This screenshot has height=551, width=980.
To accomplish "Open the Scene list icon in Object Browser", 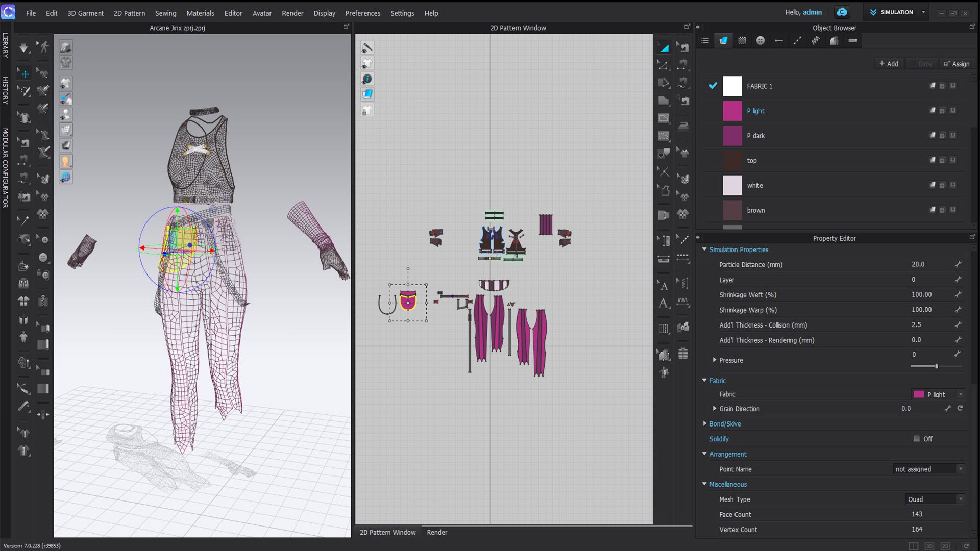I will coord(705,41).
